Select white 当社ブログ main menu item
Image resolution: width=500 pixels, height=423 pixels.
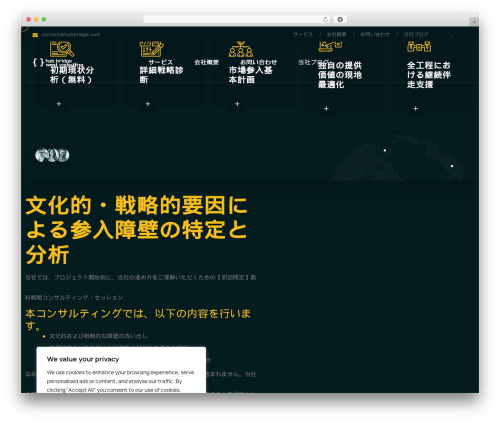pos(313,62)
